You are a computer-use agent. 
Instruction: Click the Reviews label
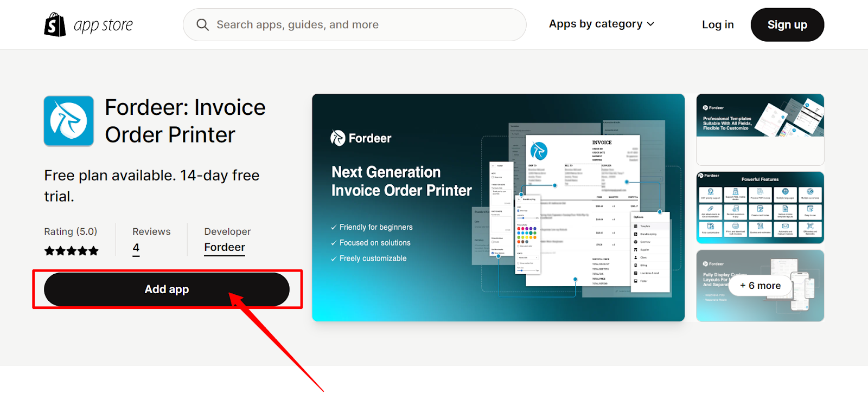click(x=151, y=231)
